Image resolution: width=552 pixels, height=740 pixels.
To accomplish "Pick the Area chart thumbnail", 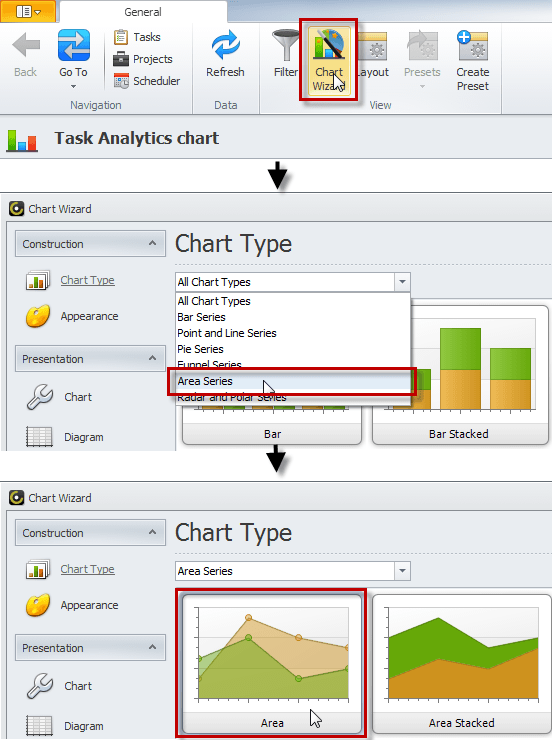I will (272, 663).
